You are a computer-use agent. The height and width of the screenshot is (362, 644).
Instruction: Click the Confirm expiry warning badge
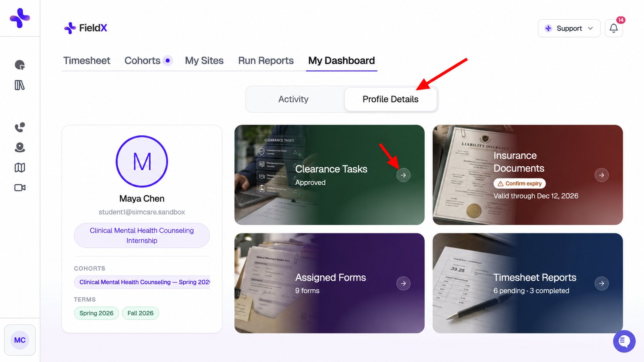pos(520,184)
